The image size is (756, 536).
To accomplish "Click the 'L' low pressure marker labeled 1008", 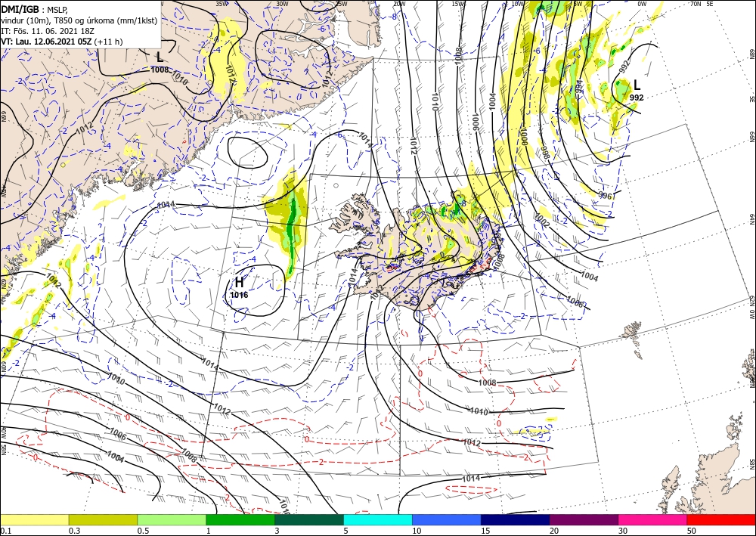I will (160, 57).
